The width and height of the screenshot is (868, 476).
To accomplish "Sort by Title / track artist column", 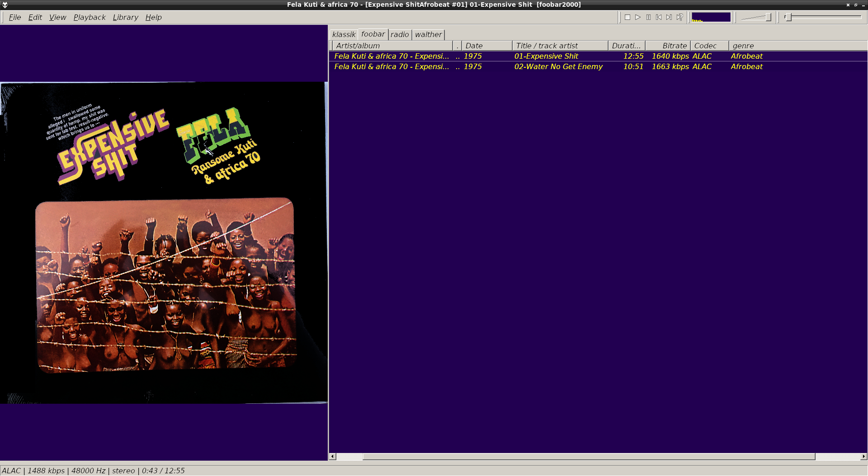I will tap(560, 46).
